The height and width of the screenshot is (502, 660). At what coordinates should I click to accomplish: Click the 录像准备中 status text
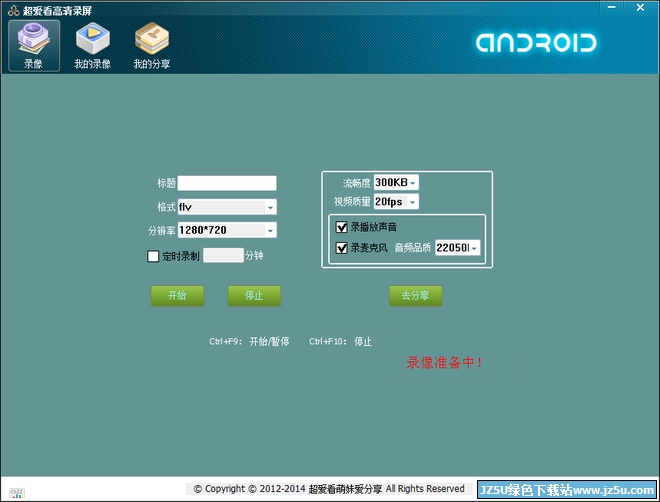tap(444, 363)
